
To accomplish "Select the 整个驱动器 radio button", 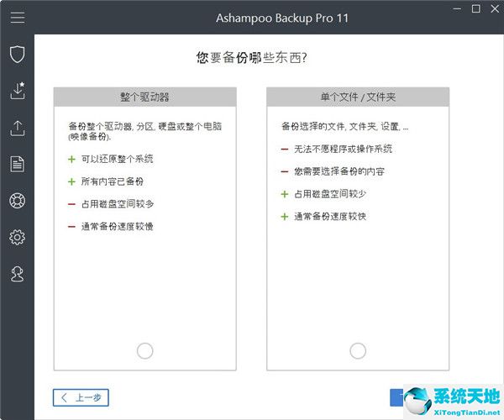I will point(145,350).
